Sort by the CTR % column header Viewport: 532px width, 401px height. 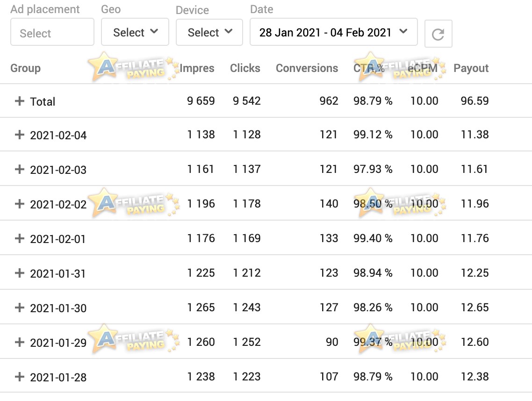point(369,68)
